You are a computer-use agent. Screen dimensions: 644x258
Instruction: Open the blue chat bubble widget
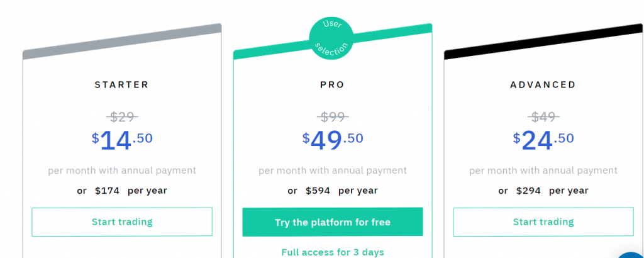[633, 255]
